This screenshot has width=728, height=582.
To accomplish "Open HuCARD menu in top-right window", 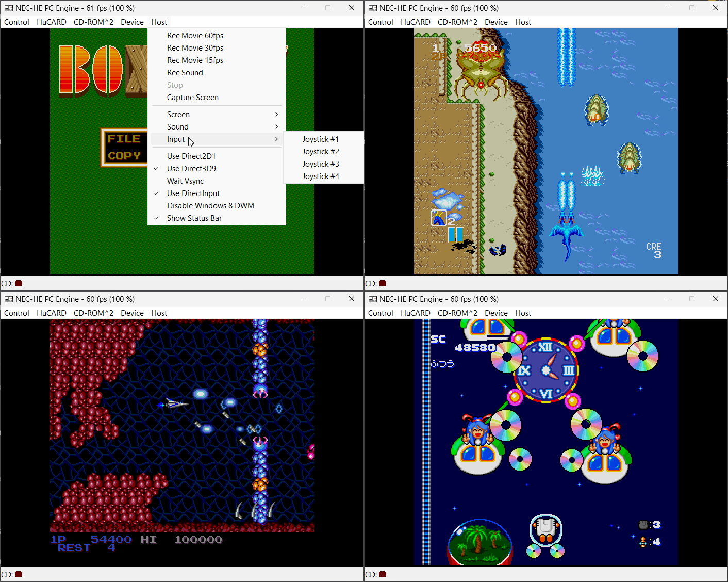I will point(415,22).
